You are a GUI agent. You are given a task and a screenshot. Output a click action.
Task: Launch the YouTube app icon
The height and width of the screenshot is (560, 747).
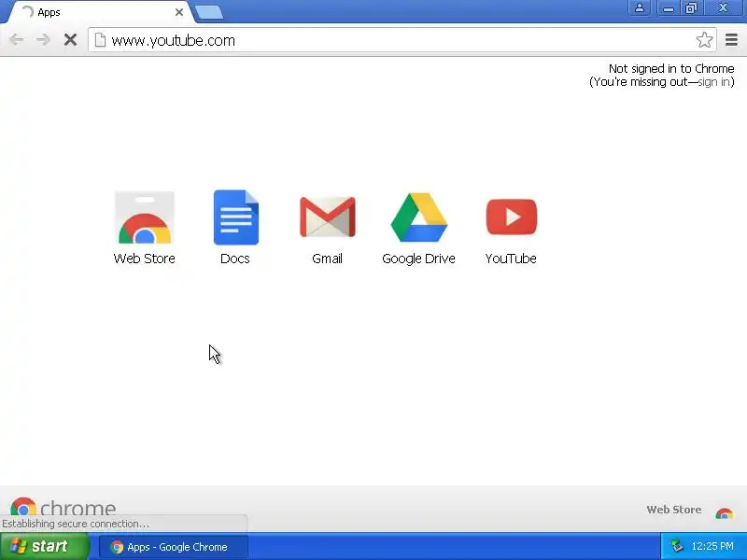click(x=511, y=217)
